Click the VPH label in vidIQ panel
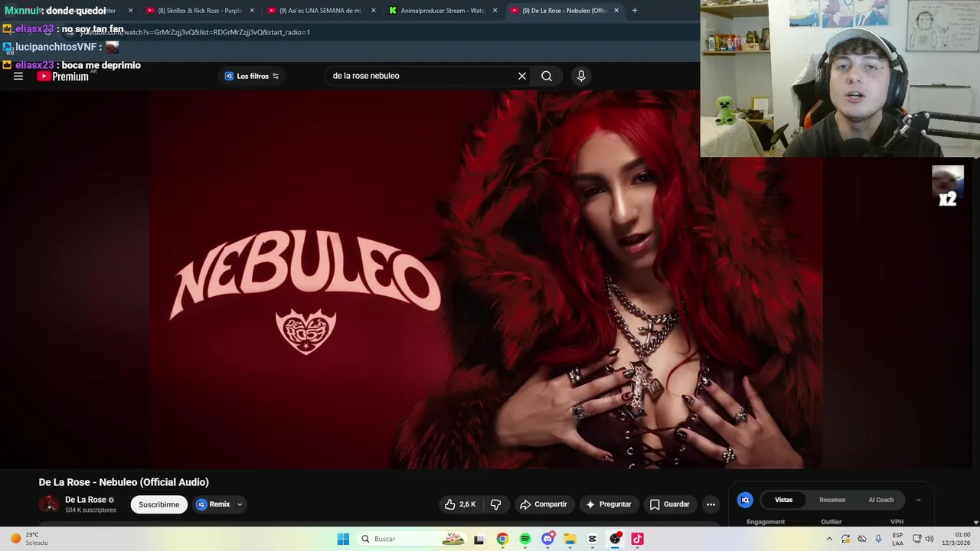The width and height of the screenshot is (980, 551). click(897, 522)
